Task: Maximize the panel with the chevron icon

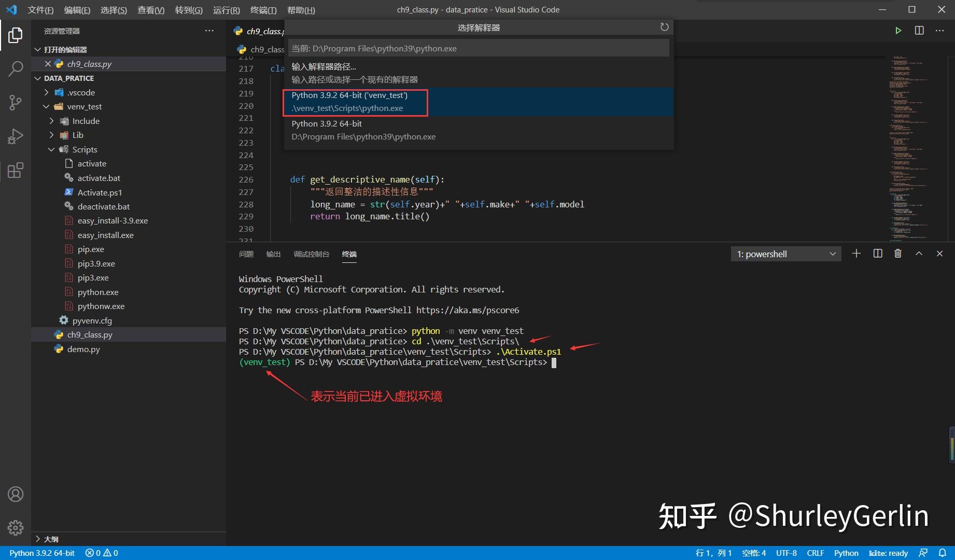Action: click(919, 254)
